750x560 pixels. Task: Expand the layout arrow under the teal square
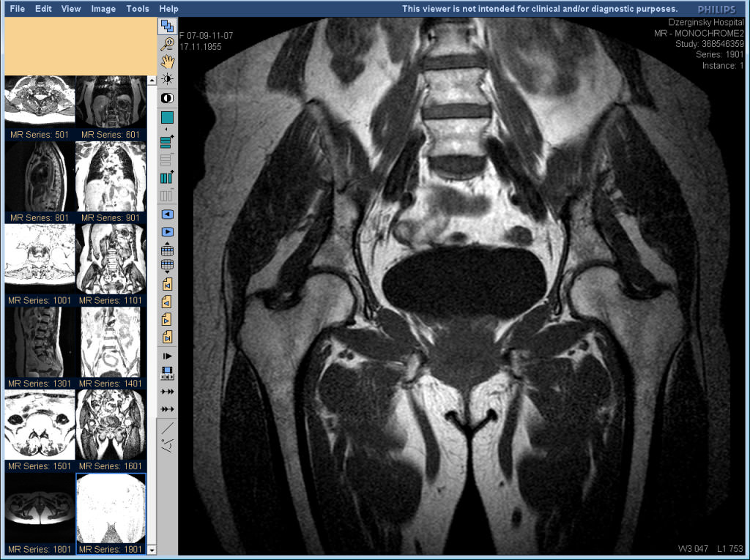[x=167, y=130]
